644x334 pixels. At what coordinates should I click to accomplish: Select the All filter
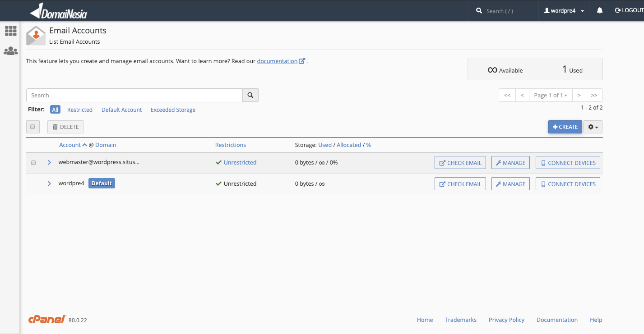55,110
